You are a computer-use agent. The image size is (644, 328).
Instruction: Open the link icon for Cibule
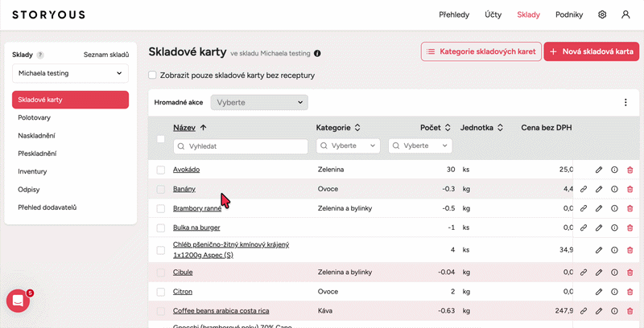(583, 273)
